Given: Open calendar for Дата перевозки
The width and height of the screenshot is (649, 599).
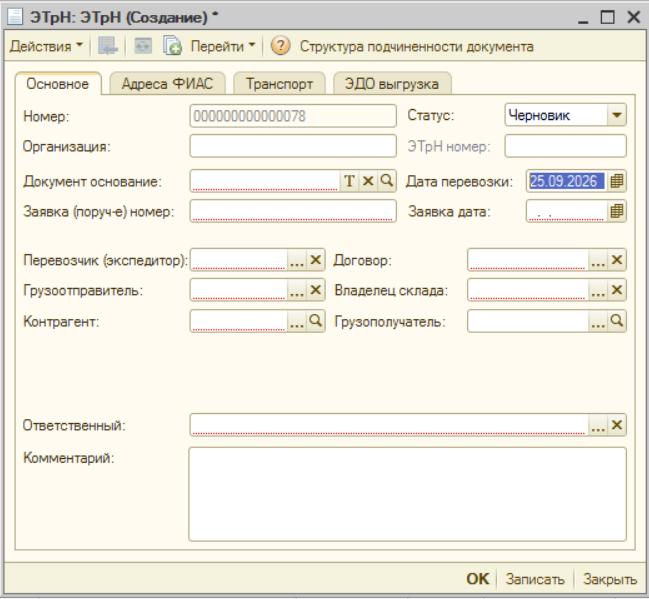Looking at the screenshot, I should (617, 181).
